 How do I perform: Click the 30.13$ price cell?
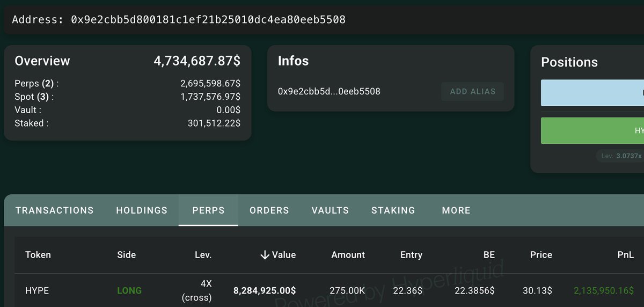pyautogui.click(x=537, y=290)
